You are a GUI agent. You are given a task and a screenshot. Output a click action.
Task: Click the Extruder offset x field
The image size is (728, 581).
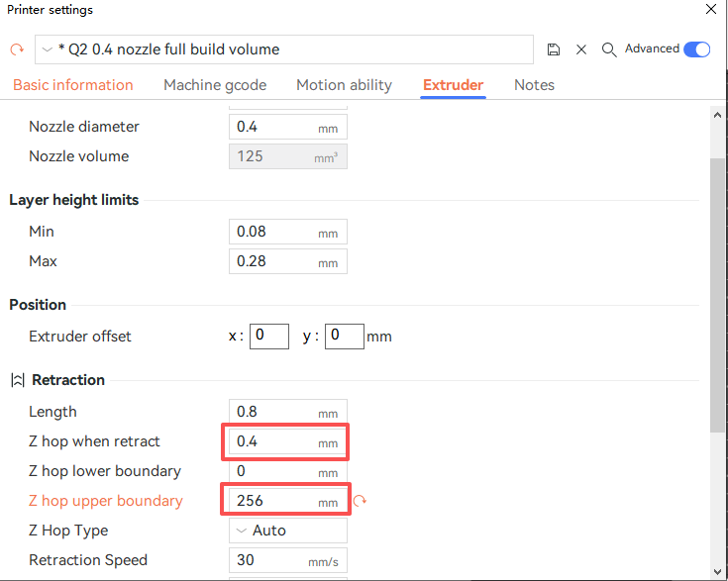click(x=268, y=337)
